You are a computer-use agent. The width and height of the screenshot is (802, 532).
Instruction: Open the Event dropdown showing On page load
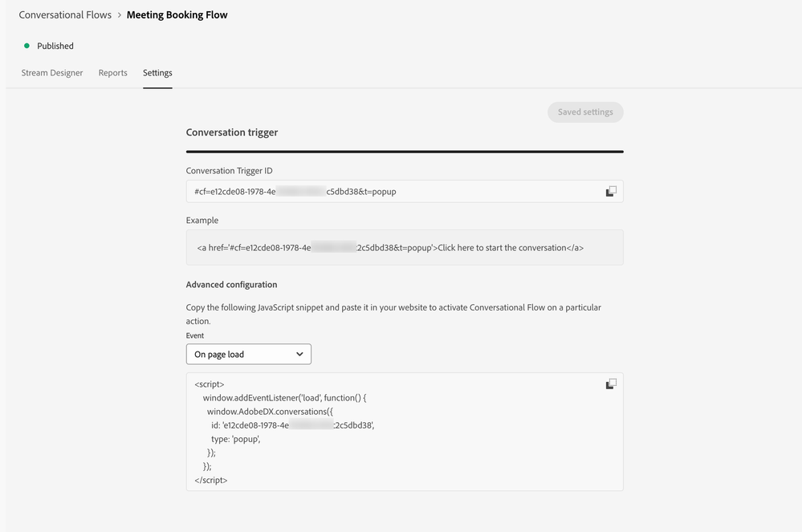tap(248, 354)
